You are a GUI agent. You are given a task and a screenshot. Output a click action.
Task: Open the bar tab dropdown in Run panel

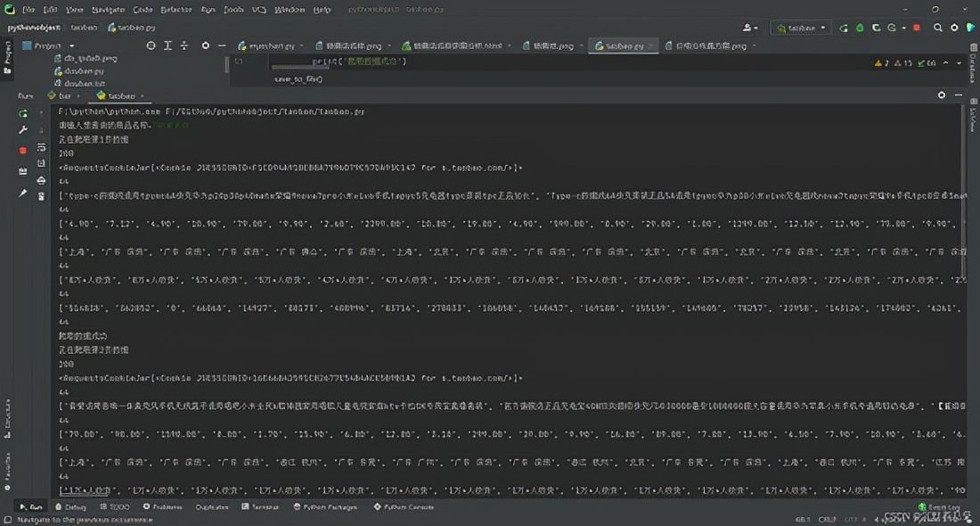[x=78, y=95]
